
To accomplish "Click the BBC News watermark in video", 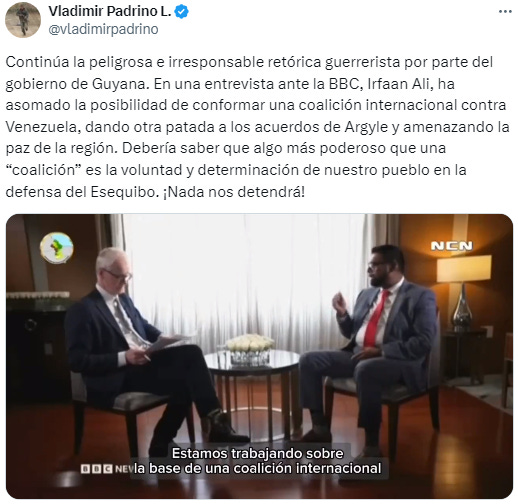I will tap(107, 469).
